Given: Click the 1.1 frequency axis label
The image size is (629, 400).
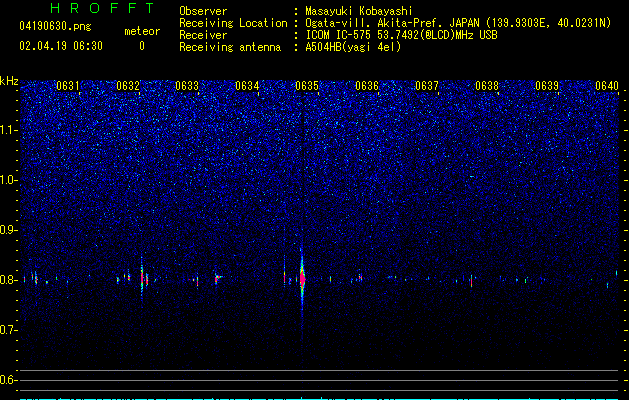Looking at the screenshot, I should 9,130.
